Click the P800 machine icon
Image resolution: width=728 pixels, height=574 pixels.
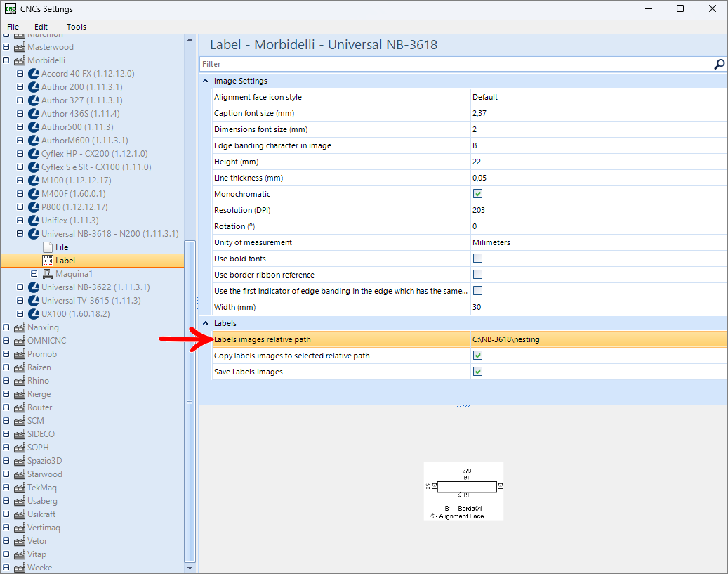[x=34, y=207]
